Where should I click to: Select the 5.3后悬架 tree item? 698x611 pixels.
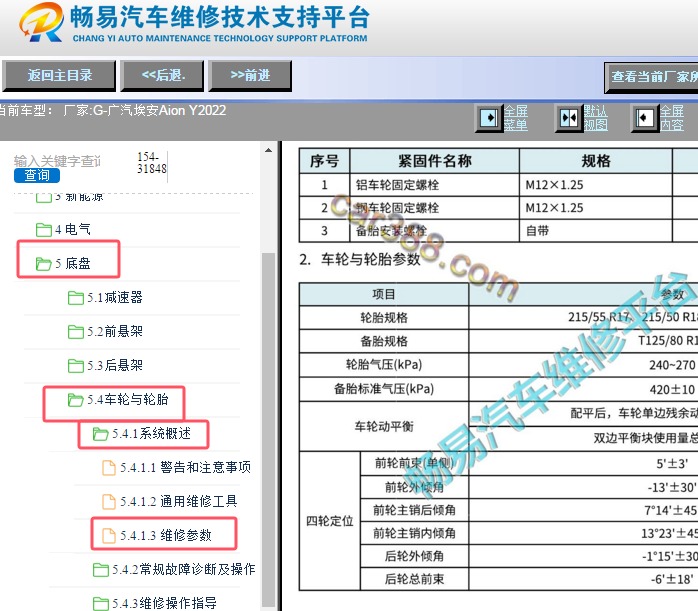pos(115,365)
